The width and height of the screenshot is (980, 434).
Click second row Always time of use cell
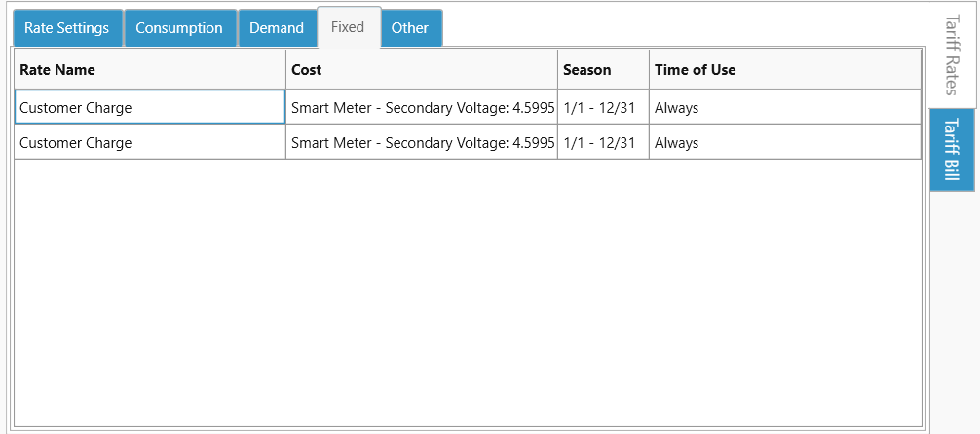pyautogui.click(x=784, y=143)
